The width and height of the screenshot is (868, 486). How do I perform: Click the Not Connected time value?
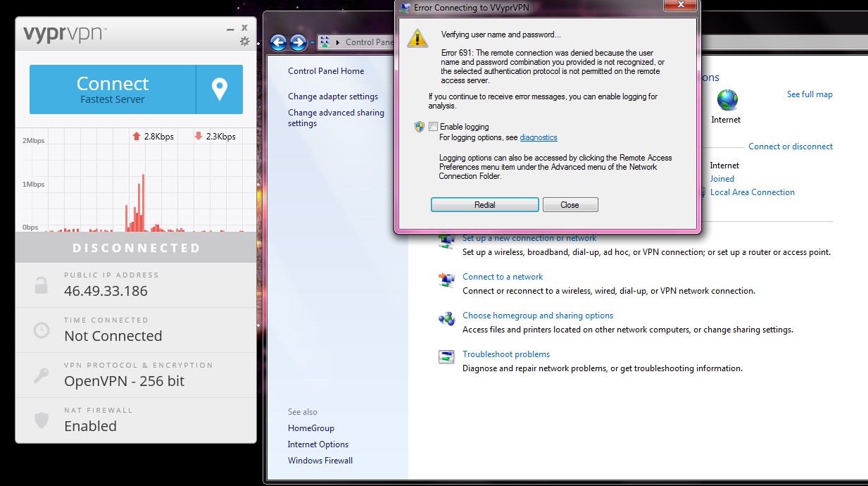[x=113, y=336]
